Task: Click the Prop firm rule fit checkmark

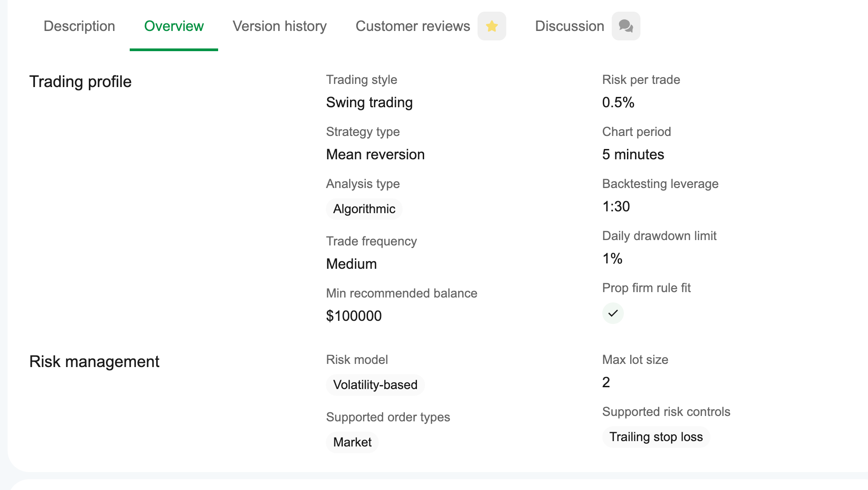Action: click(x=613, y=313)
